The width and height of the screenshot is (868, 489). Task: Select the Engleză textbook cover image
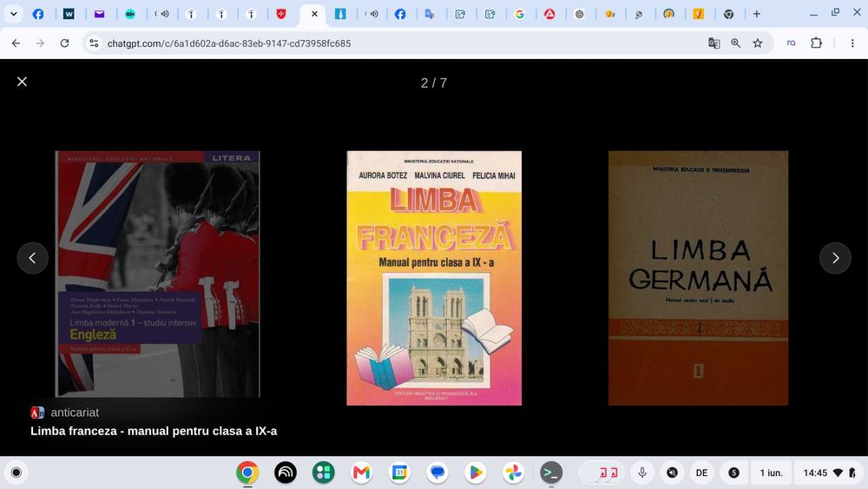[158, 274]
